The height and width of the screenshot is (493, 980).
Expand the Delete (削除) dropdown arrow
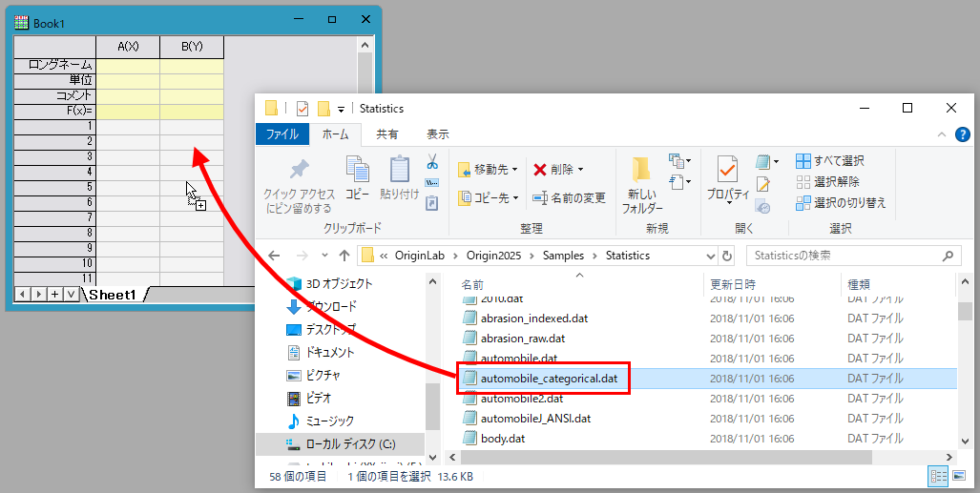tap(582, 170)
